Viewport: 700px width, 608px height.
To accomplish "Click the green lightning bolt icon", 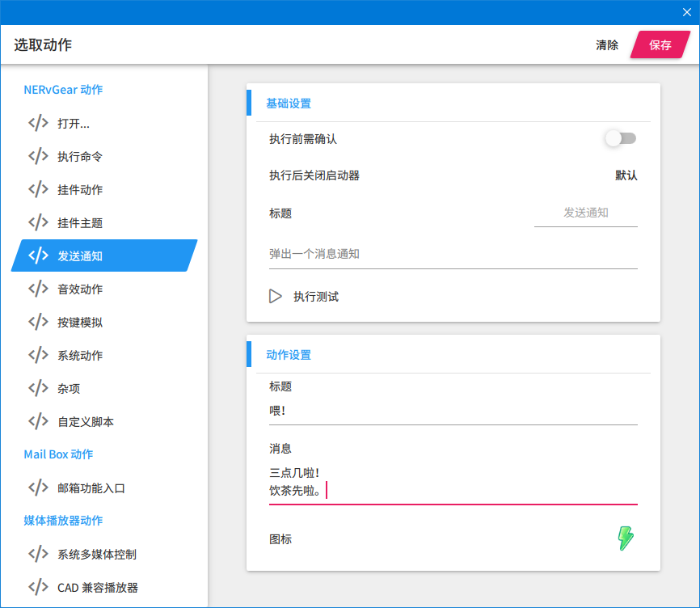I will 626,538.
